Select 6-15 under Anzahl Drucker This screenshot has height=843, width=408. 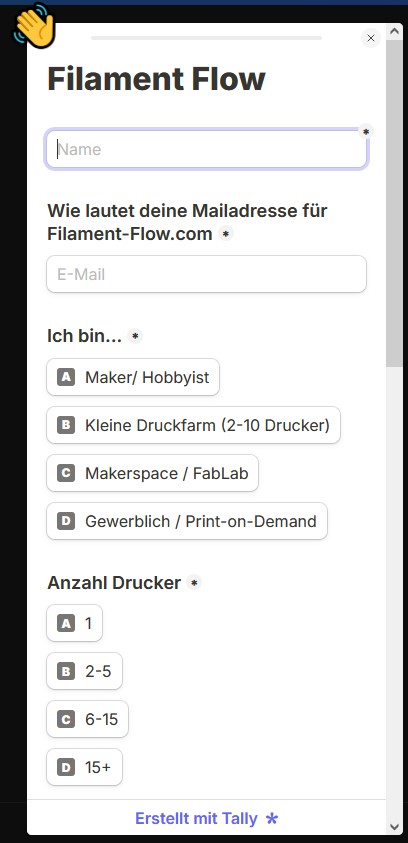point(88,719)
